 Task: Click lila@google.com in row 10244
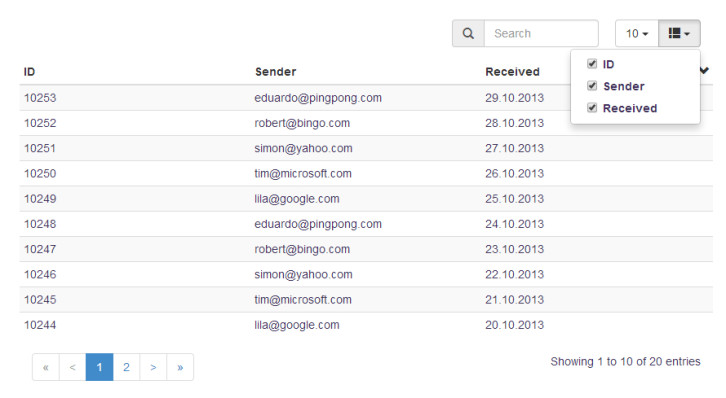click(x=297, y=325)
